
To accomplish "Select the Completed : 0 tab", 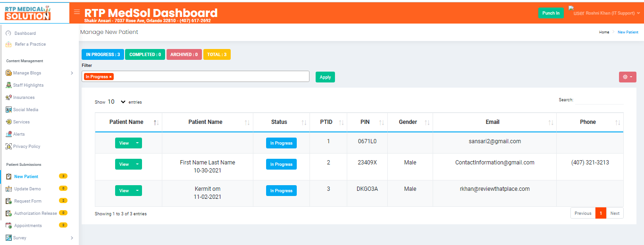I will (x=145, y=55).
